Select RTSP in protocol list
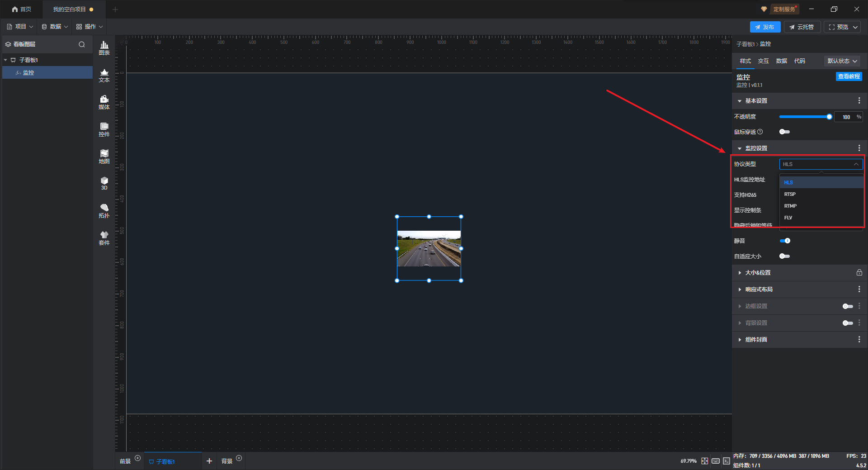The height and width of the screenshot is (470, 868). point(821,194)
